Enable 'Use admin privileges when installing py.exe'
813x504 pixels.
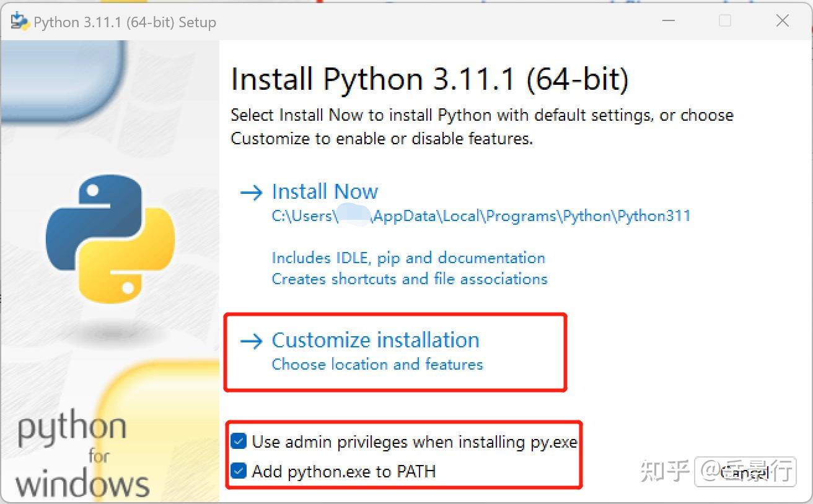pyautogui.click(x=239, y=441)
